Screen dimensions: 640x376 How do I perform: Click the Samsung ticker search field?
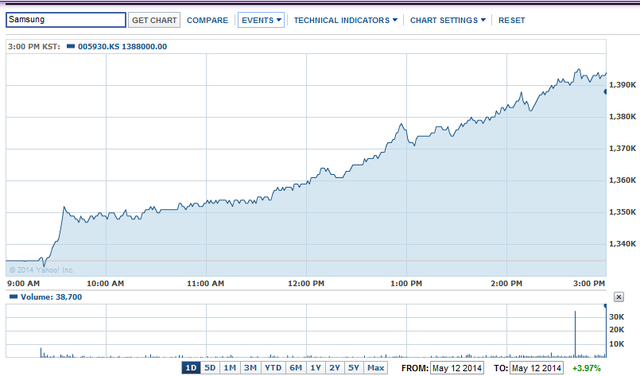tap(66, 20)
